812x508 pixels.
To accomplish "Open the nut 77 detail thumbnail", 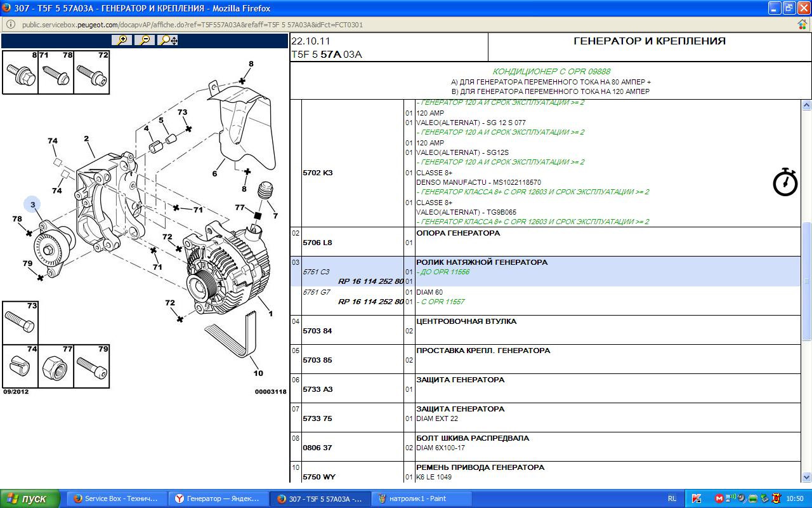I will point(56,366).
